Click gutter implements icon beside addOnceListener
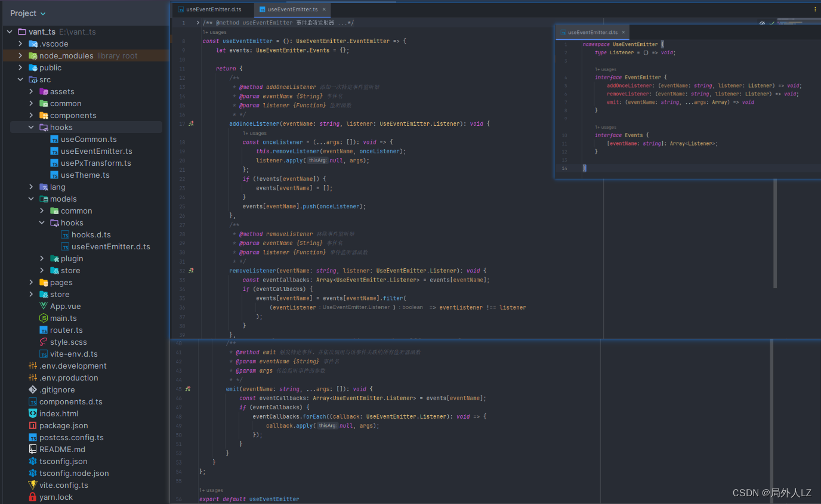 point(191,124)
